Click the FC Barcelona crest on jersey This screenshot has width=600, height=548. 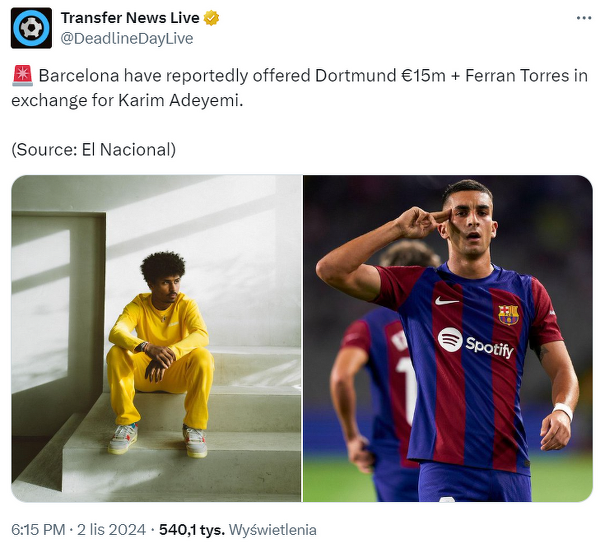pyautogui.click(x=508, y=315)
